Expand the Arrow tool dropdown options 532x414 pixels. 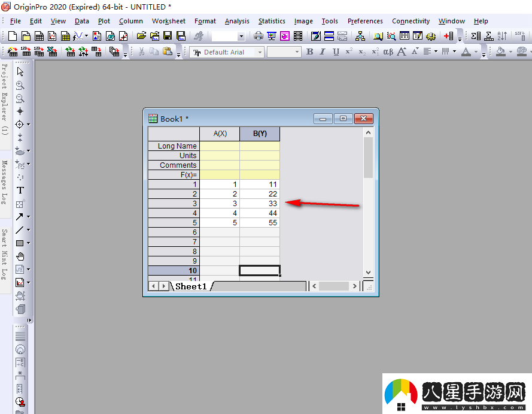coord(28,217)
